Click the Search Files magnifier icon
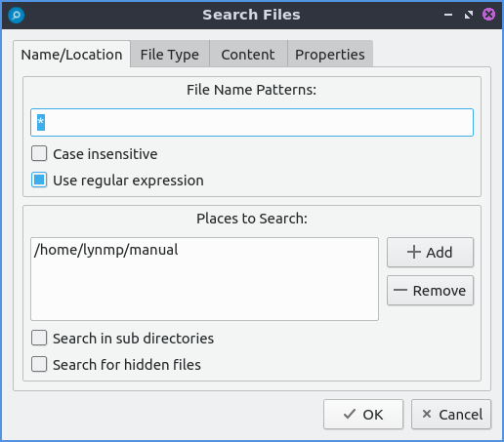504x442 pixels. click(x=16, y=15)
